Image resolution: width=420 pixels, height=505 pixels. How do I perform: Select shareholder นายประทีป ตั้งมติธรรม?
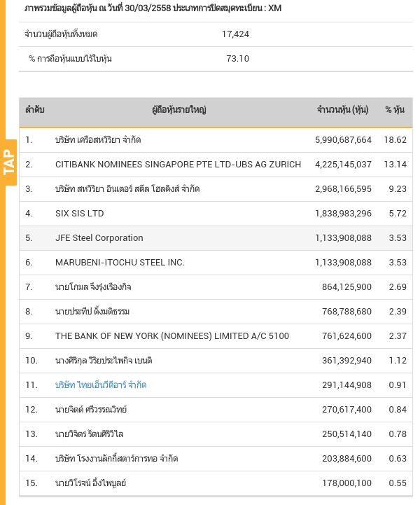[x=92, y=312]
